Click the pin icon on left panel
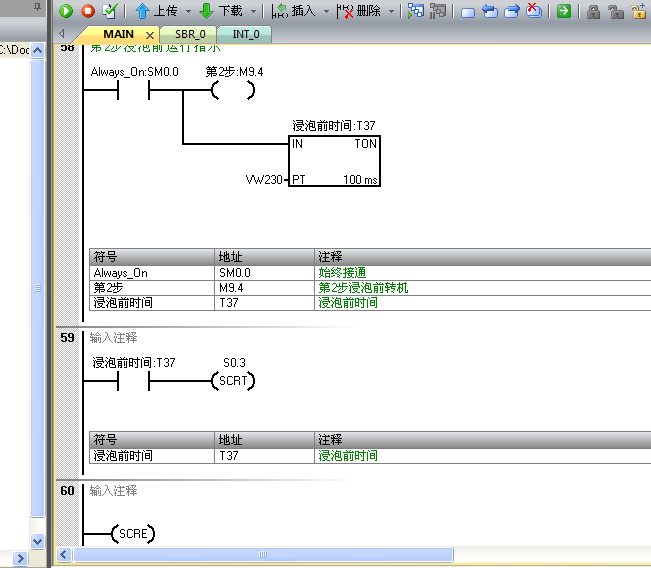The height and width of the screenshot is (568, 651). coord(37,7)
